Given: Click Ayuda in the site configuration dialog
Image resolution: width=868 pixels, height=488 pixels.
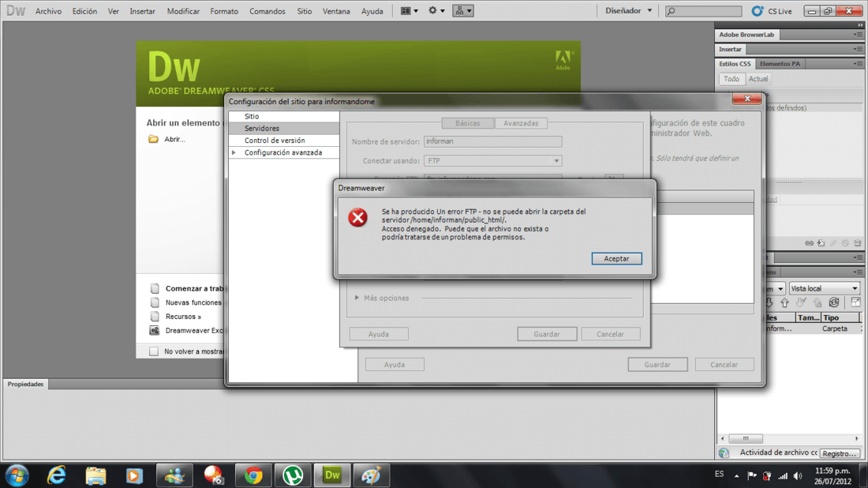Looking at the screenshot, I should tap(394, 365).
